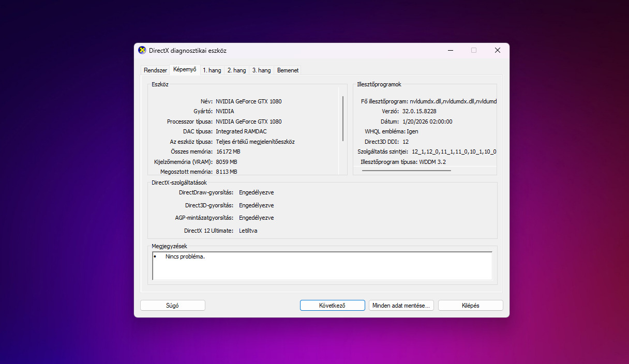This screenshot has height=364, width=629.
Task: Click the Kilépés button
Action: tap(470, 305)
